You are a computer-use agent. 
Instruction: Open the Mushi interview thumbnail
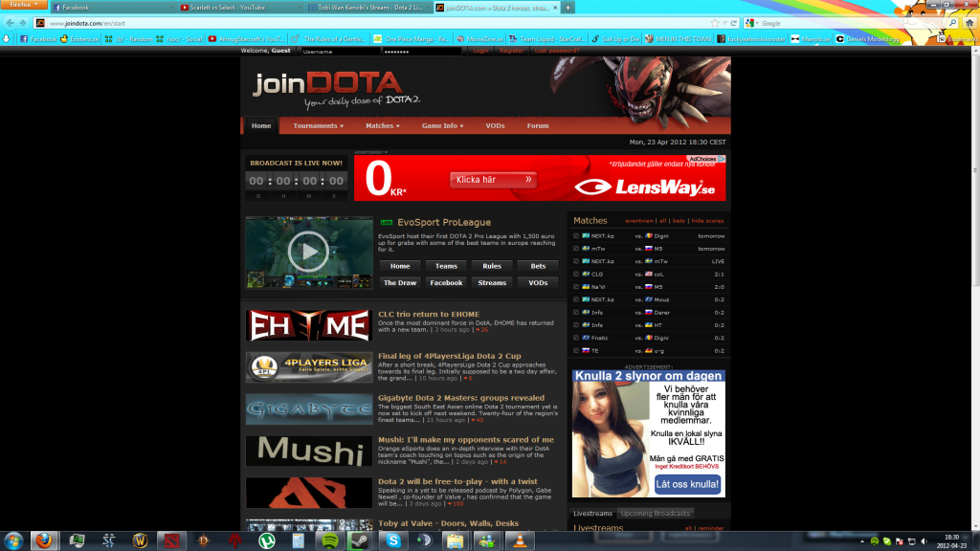[x=309, y=452]
